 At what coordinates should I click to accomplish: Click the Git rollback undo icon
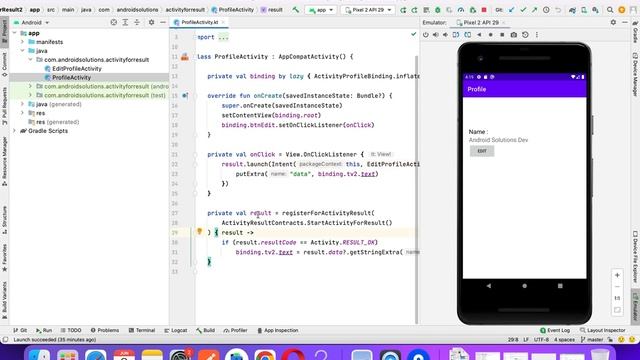click(x=558, y=10)
